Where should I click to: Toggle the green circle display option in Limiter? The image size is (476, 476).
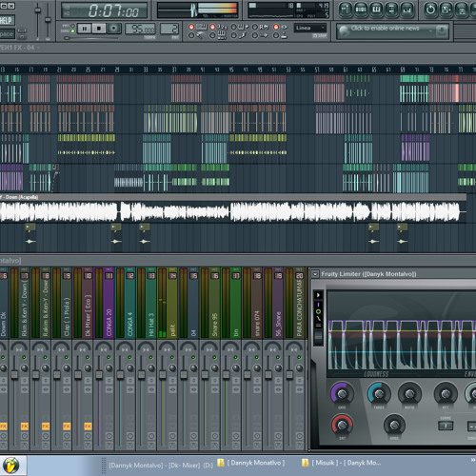pos(318,311)
